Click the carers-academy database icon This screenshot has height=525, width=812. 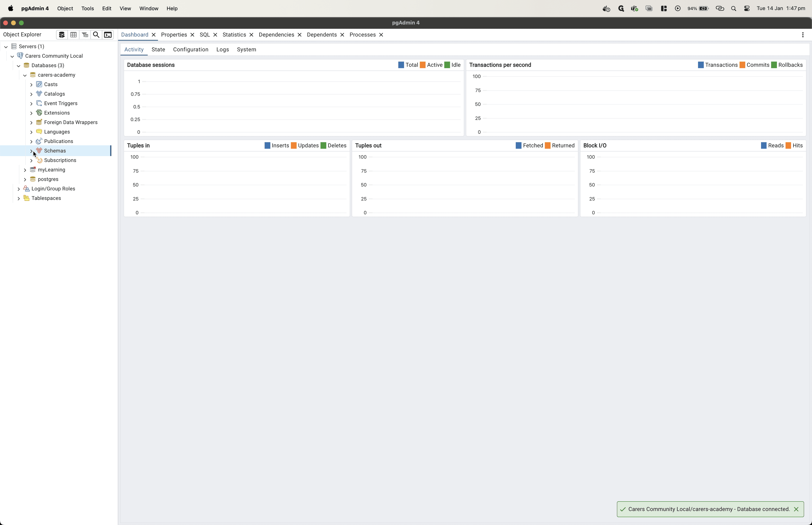33,75
